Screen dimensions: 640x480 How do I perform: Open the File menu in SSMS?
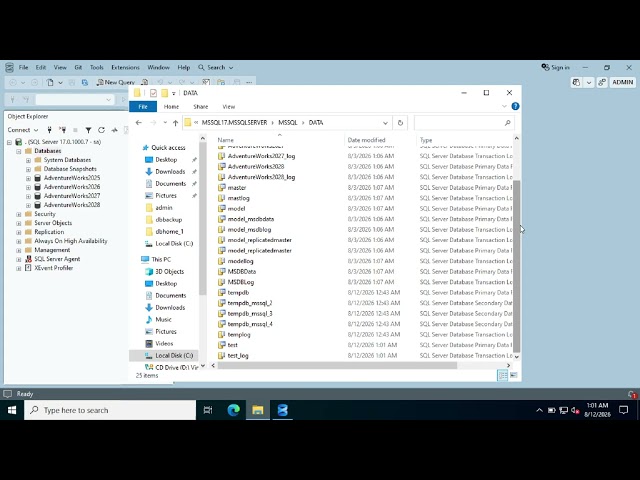[x=24, y=67]
